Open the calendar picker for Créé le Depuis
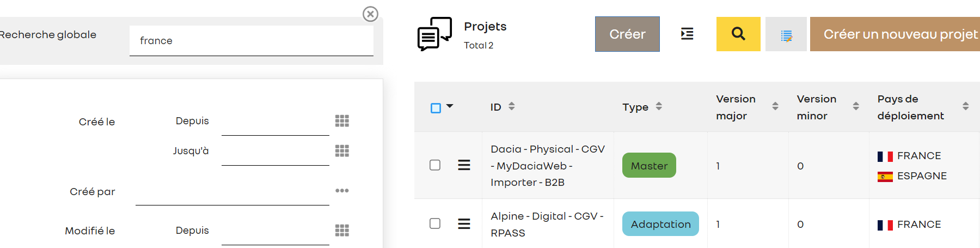The width and height of the screenshot is (980, 248). click(342, 121)
